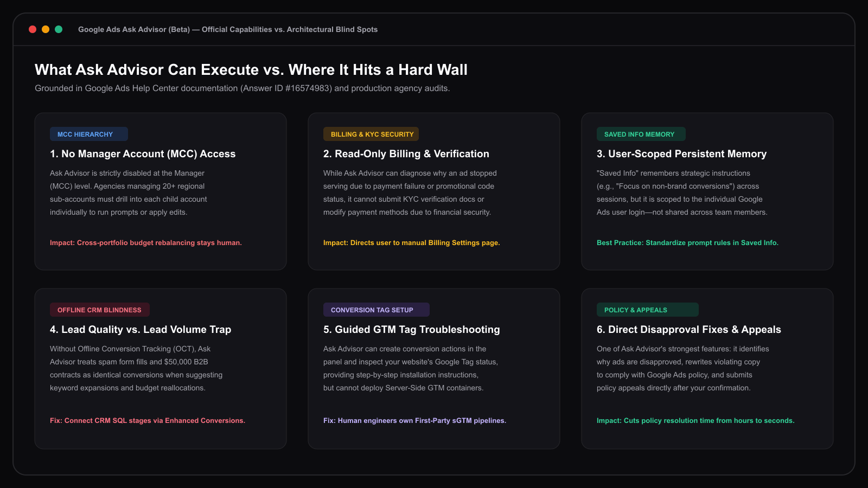Viewport: 868px width, 488px height.
Task: Click the OFFLINE CRM BLINDNESS badge
Action: click(100, 310)
